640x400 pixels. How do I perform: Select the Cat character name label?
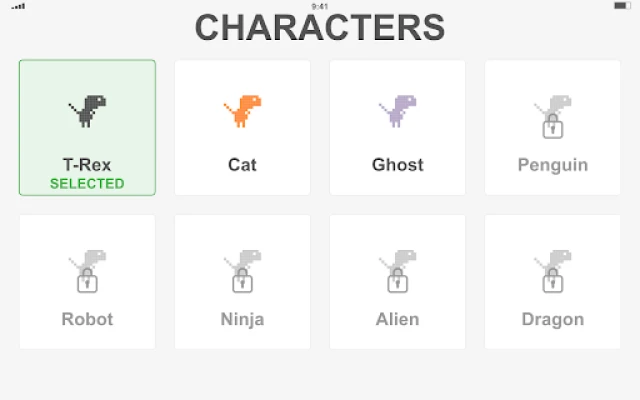point(242,165)
